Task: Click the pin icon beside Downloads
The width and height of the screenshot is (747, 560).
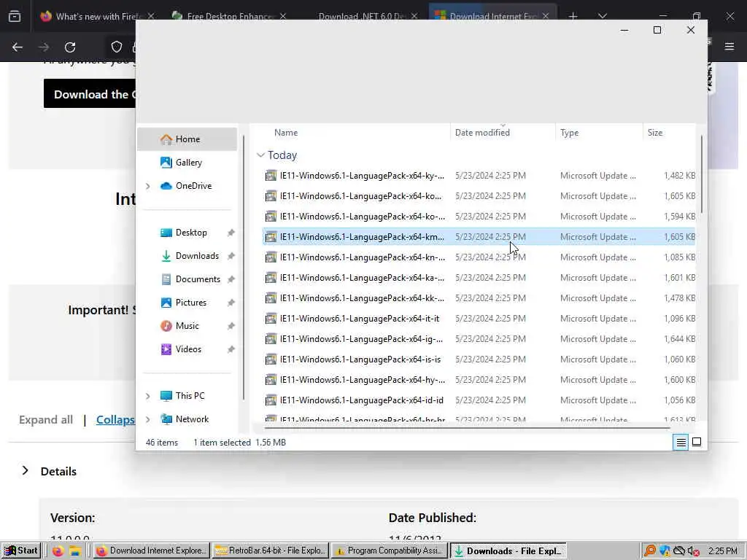Action: click(231, 256)
